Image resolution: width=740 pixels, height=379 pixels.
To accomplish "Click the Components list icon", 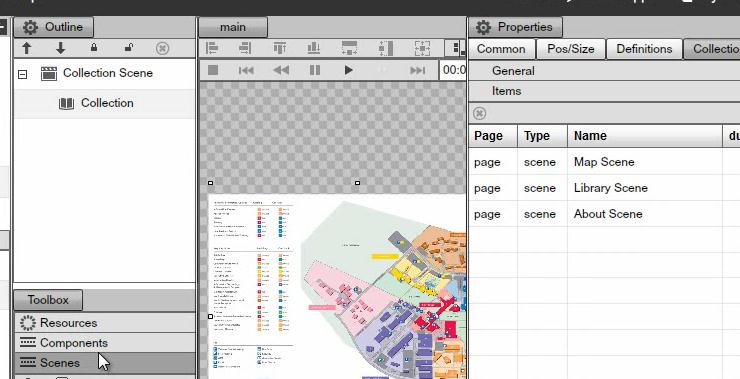I will point(28,343).
